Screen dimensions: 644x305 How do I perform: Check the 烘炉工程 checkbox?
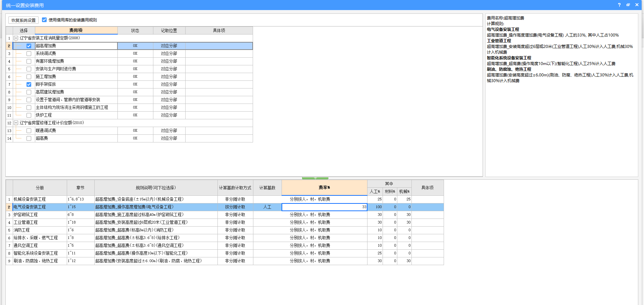pos(29,115)
